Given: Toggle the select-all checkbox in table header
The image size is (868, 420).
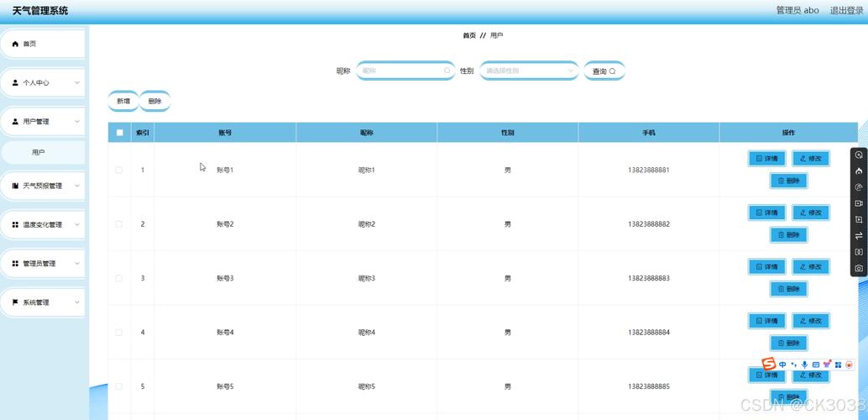Looking at the screenshot, I should 119,133.
